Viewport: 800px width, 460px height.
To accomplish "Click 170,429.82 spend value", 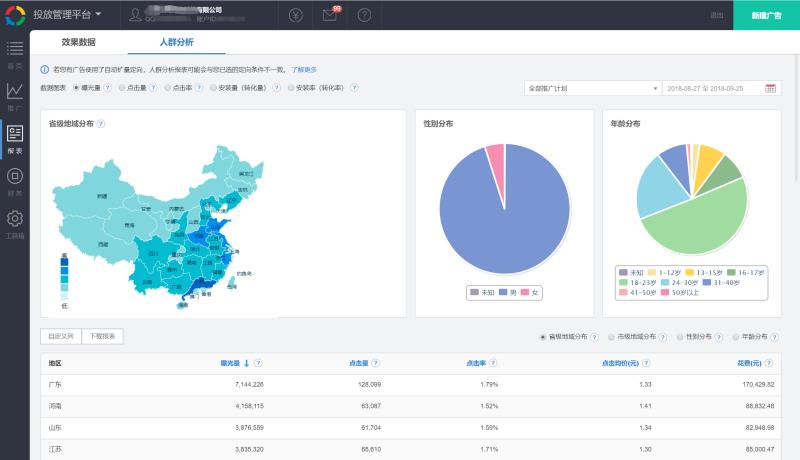I will pos(758,385).
